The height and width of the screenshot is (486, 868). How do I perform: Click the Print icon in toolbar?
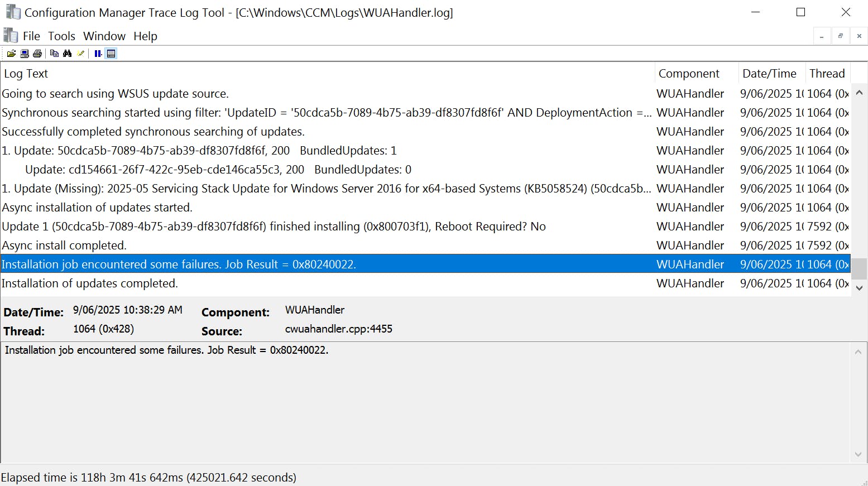click(37, 54)
